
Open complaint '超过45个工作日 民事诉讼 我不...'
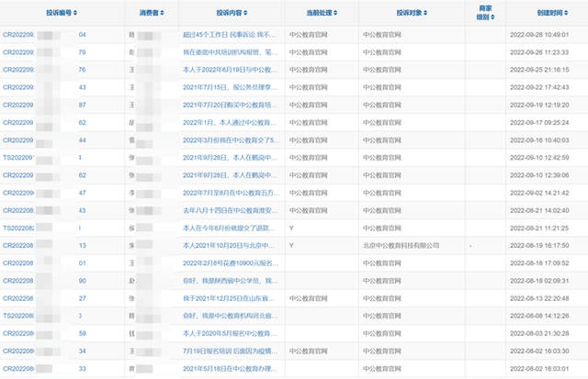click(229, 35)
